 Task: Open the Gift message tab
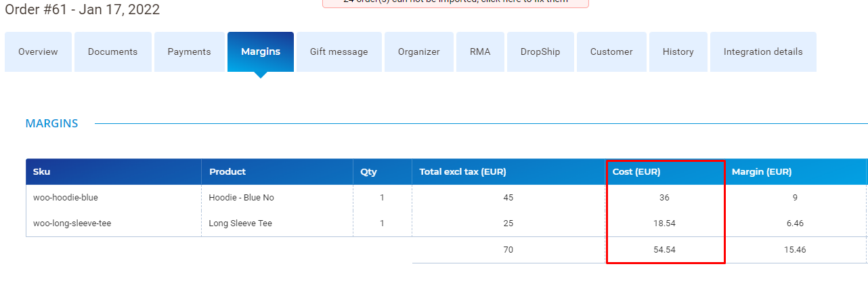(339, 51)
